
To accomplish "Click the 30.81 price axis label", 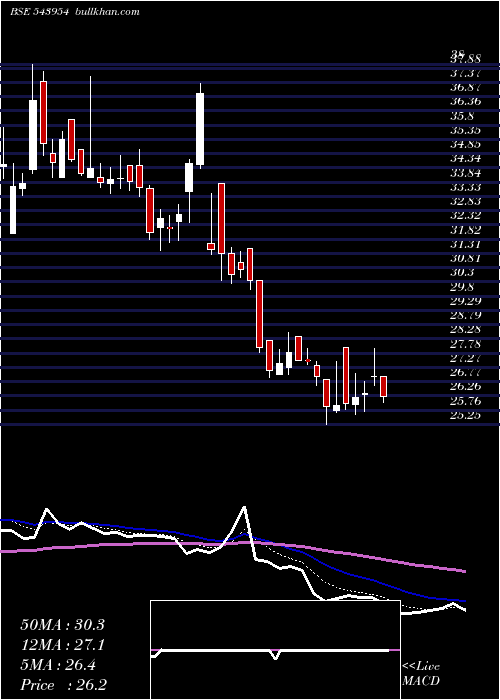I will pos(465,258).
